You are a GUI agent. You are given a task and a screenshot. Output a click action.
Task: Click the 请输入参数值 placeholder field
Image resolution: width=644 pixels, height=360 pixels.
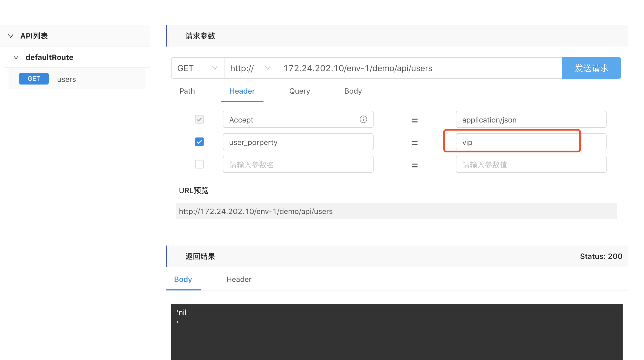click(530, 164)
